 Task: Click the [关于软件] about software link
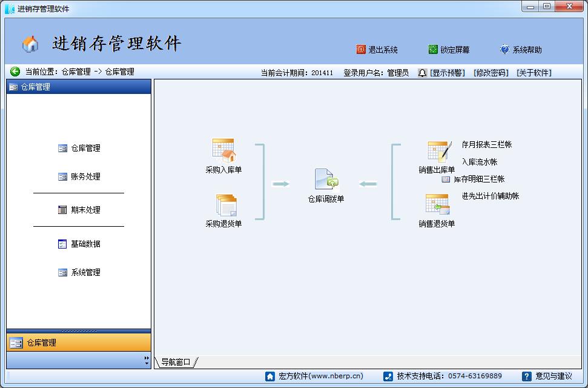pyautogui.click(x=533, y=73)
